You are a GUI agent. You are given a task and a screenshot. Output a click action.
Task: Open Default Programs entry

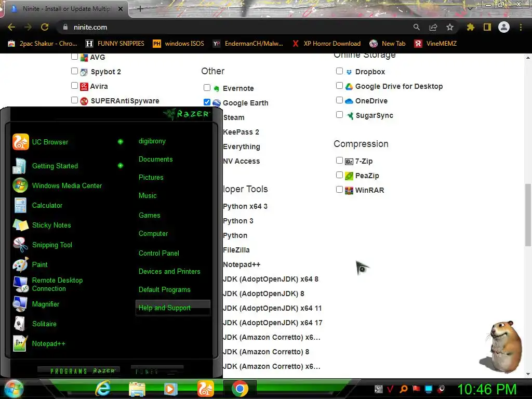164,290
